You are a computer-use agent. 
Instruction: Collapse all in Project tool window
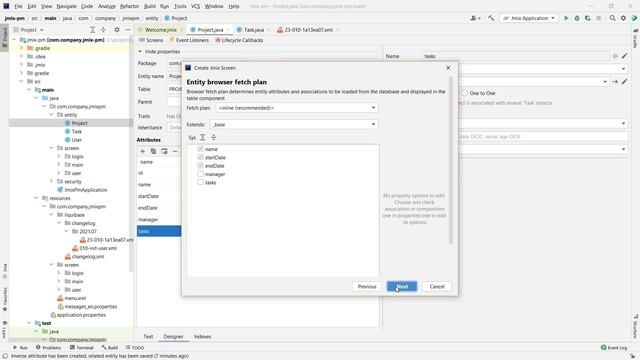click(x=103, y=30)
